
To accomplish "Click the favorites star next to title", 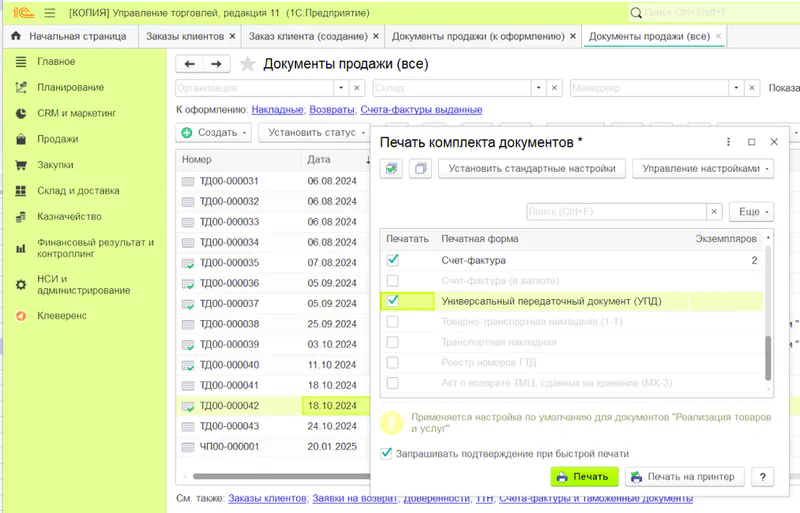I will click(248, 65).
